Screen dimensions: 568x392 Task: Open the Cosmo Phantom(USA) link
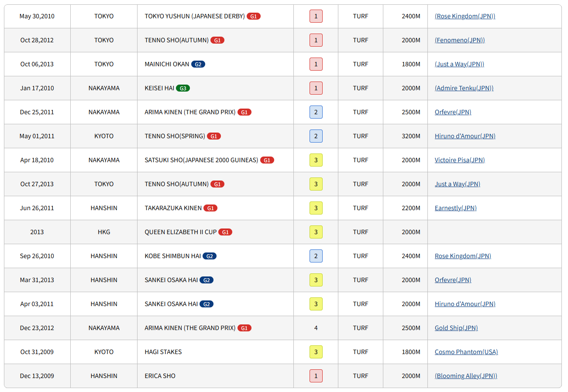pyautogui.click(x=466, y=352)
